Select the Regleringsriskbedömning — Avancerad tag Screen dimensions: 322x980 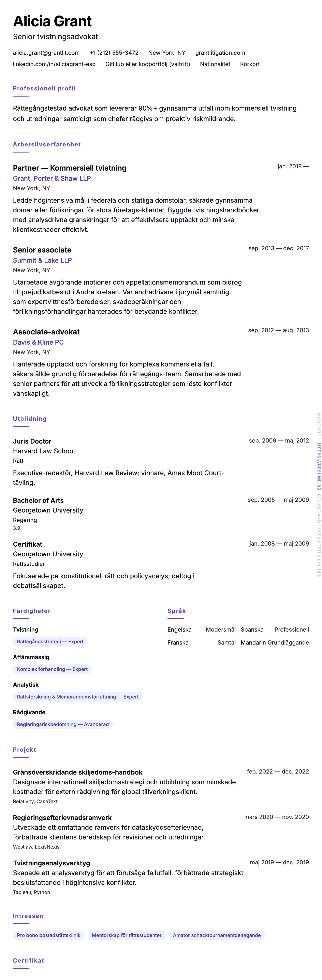63,724
